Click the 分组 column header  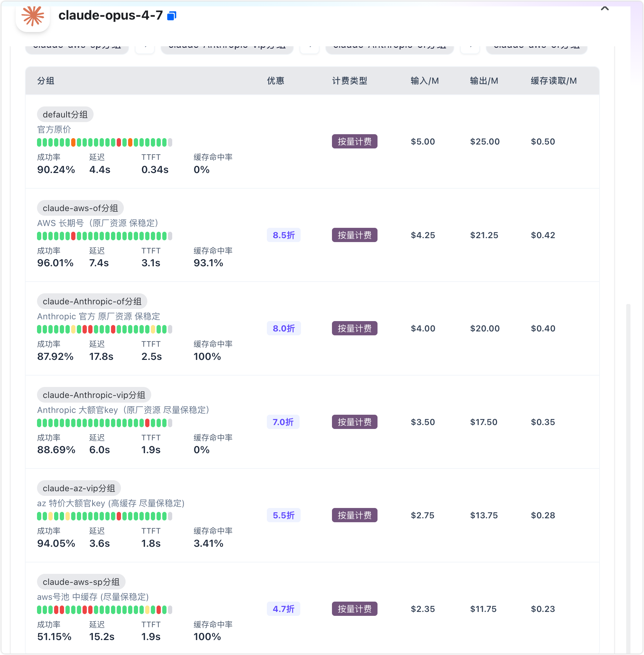tap(46, 81)
